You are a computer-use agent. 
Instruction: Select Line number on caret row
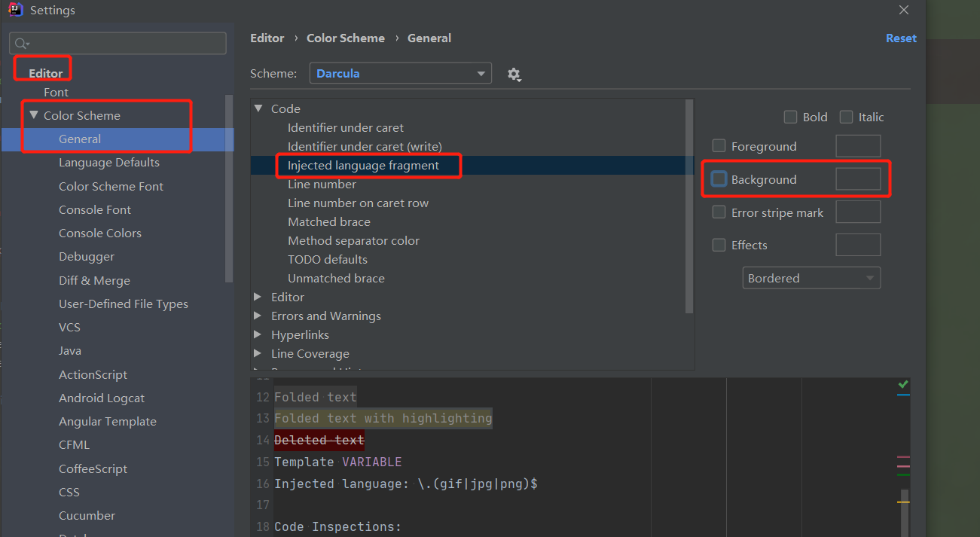(358, 203)
